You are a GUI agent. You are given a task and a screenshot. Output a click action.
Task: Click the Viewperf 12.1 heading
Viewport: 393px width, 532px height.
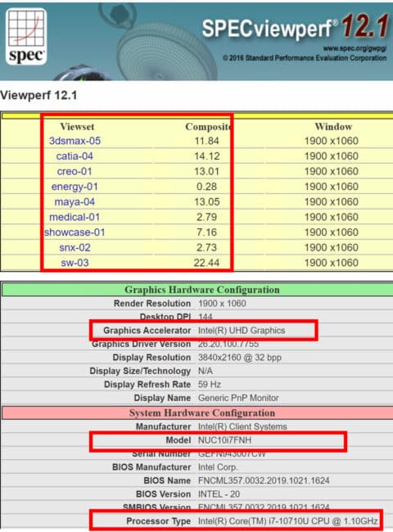38,95
